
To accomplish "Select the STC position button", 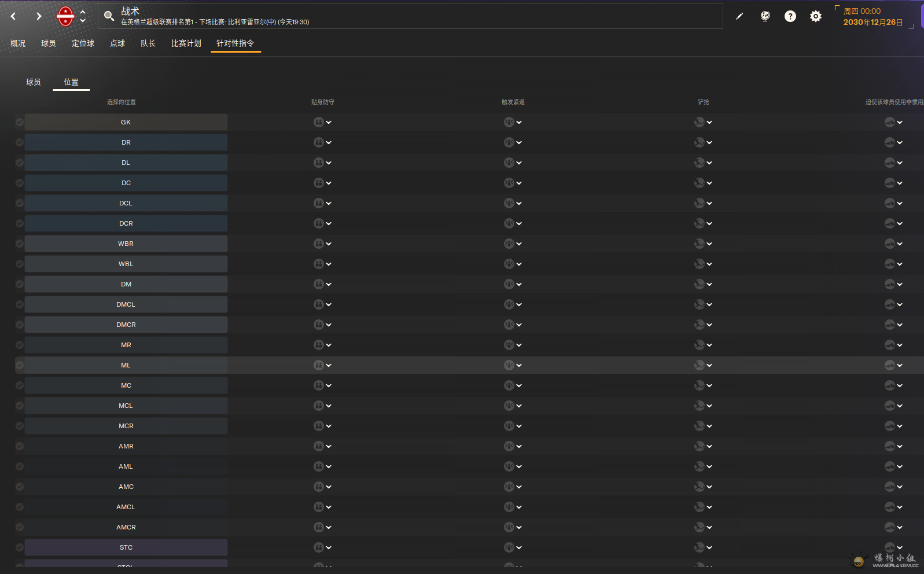I will pos(126,547).
